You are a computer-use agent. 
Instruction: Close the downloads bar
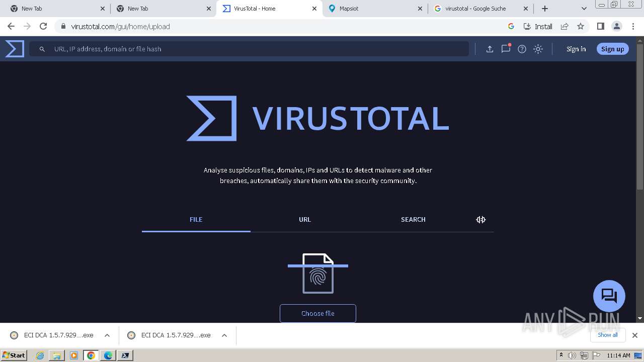635,335
